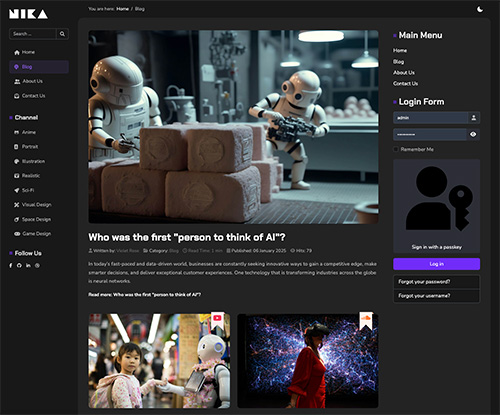Screen dimensions: 500x415
Task: Click the username field containing admin
Action: pyautogui.click(x=430, y=118)
